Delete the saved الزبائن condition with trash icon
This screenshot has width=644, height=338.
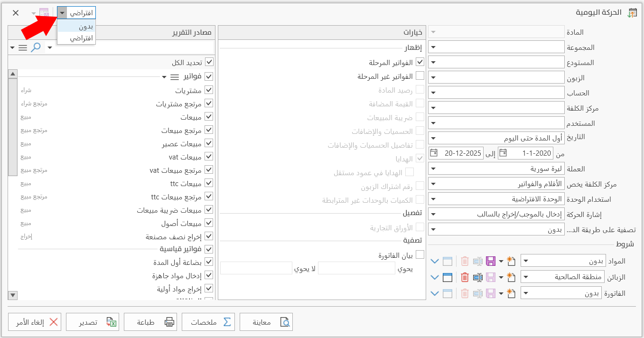(465, 277)
